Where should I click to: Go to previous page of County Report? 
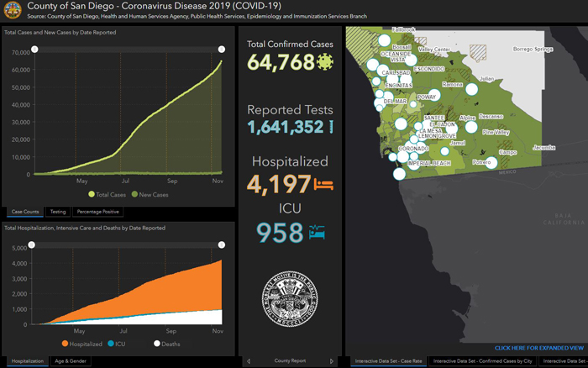coord(249,361)
